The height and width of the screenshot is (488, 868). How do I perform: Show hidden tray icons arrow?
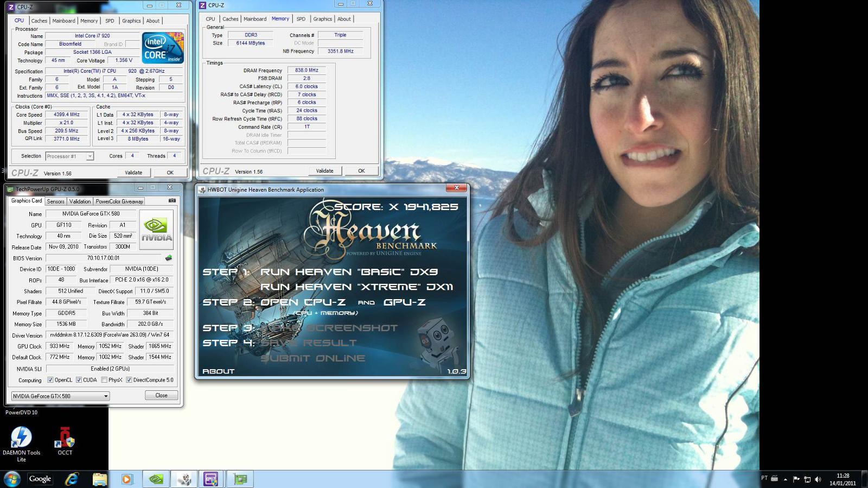click(786, 479)
